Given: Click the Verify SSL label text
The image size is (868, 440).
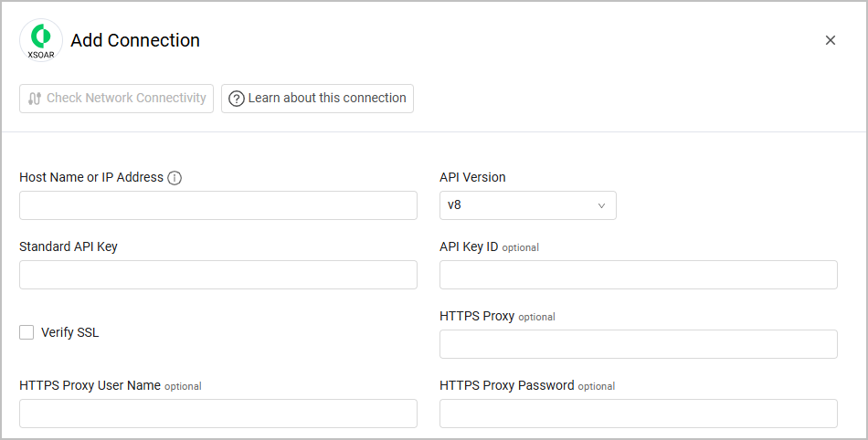Looking at the screenshot, I should point(69,332).
